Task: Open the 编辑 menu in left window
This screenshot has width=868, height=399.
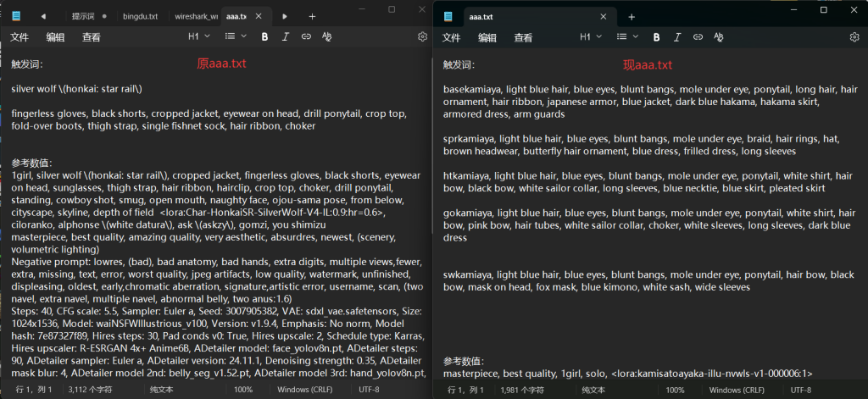Action: (x=55, y=37)
